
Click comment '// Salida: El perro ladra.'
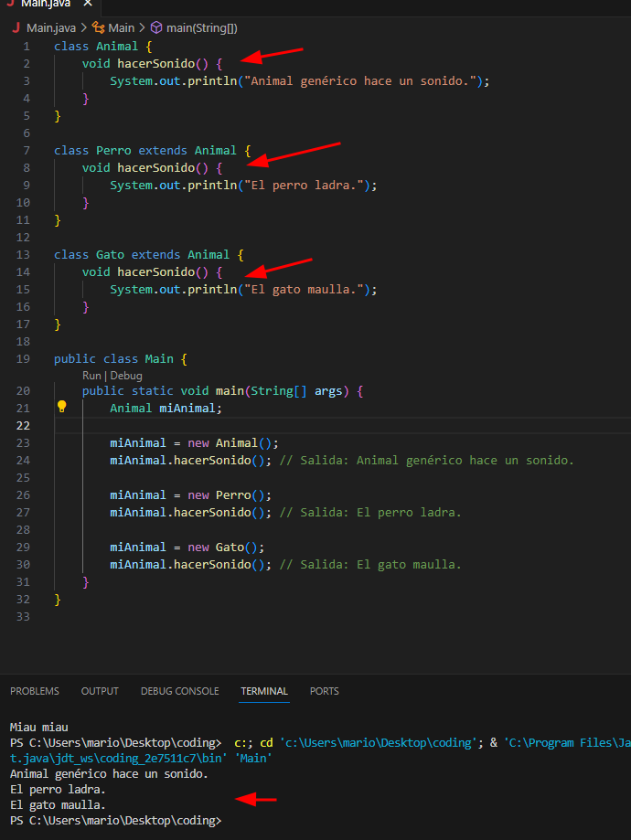[x=370, y=513]
